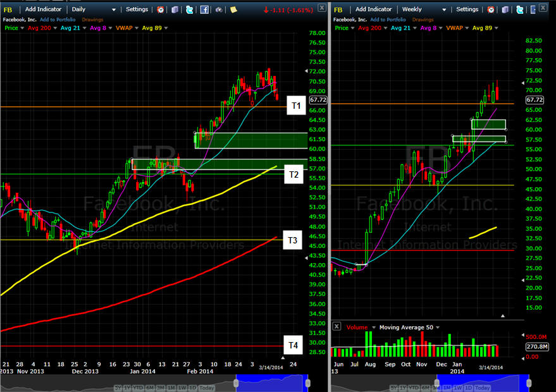Share Daily chart via Twitter icon
The image size is (556, 392).
(189, 9)
